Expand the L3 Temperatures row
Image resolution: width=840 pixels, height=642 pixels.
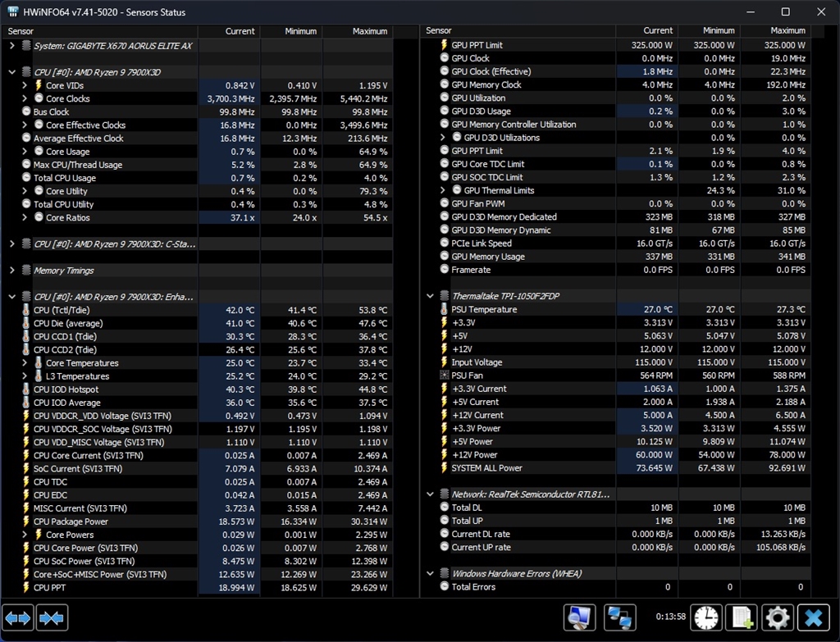tap(25, 376)
